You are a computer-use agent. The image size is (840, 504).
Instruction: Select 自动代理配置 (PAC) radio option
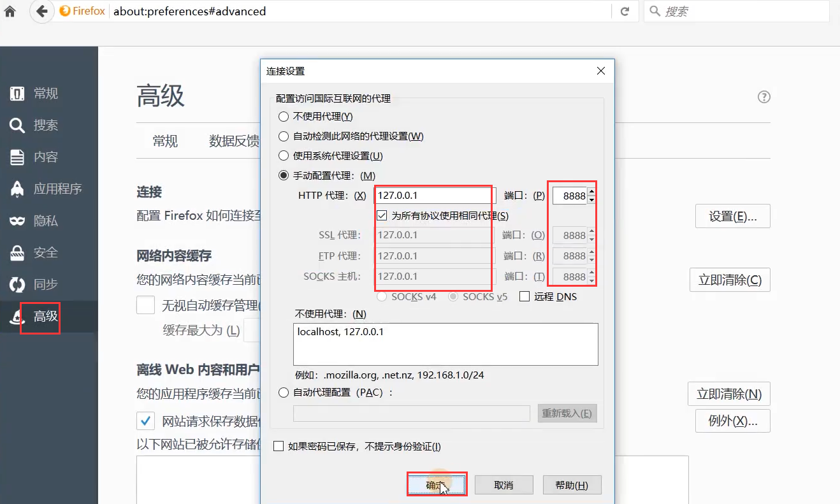click(284, 393)
